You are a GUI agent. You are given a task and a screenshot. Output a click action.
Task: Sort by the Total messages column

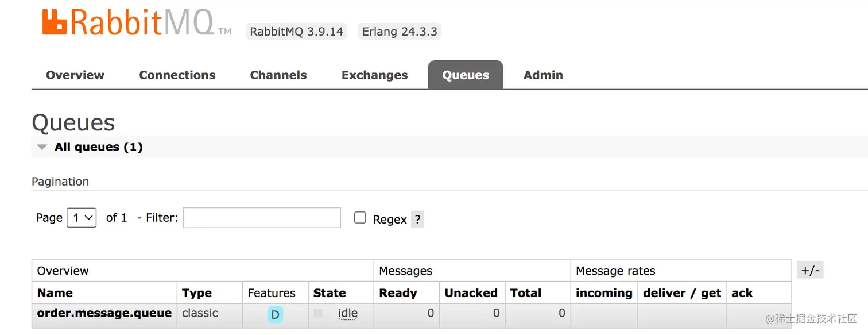tap(526, 293)
